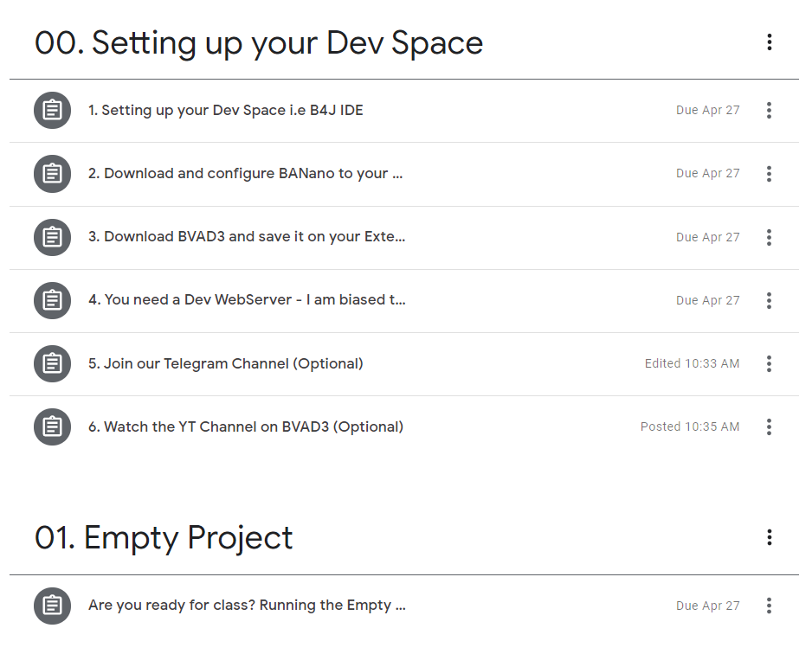Click assignment icon beside Download BVAD3 item
Viewport: 812px width, 654px height.
[52, 237]
